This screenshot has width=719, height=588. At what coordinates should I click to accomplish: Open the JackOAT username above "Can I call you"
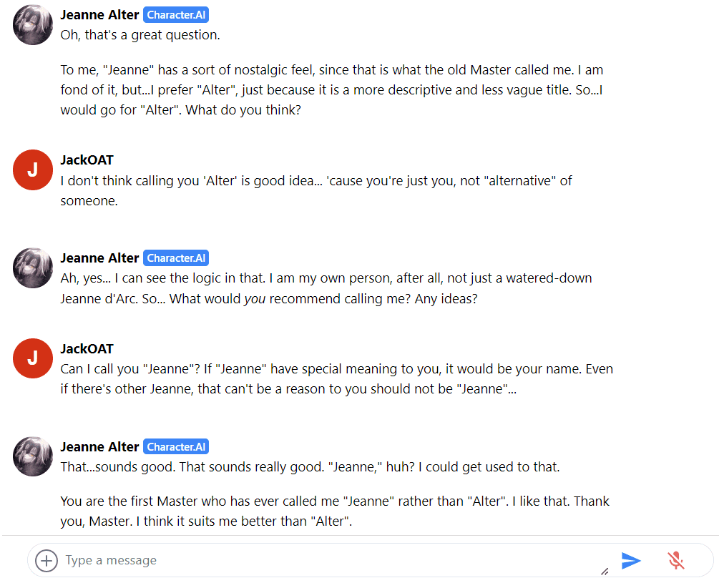point(87,349)
